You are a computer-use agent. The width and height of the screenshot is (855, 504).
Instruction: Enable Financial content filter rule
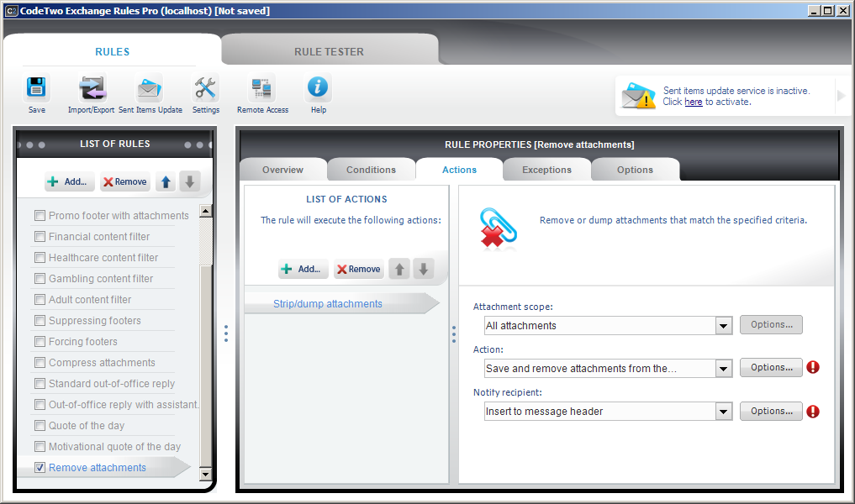(x=40, y=237)
